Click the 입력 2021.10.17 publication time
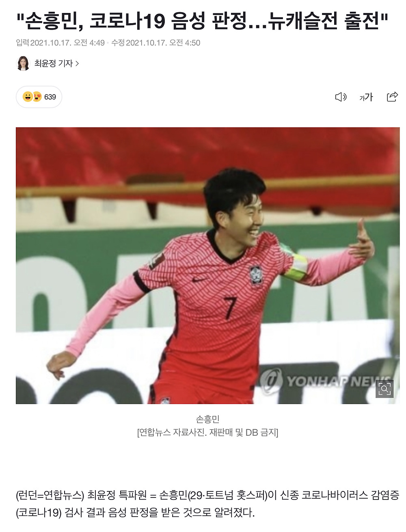This screenshot has width=406, height=532. pyautogui.click(x=60, y=43)
